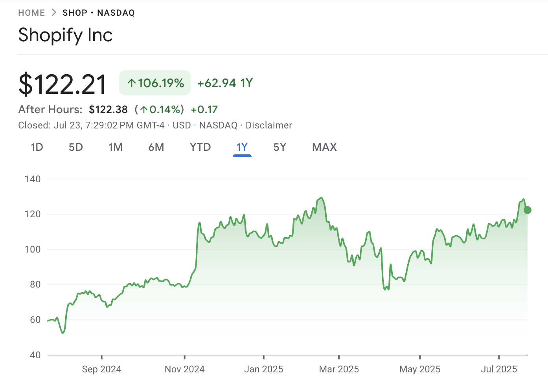Image resolution: width=548 pixels, height=392 pixels.
Task: Click the up arrow in percent badge
Action: (x=132, y=83)
